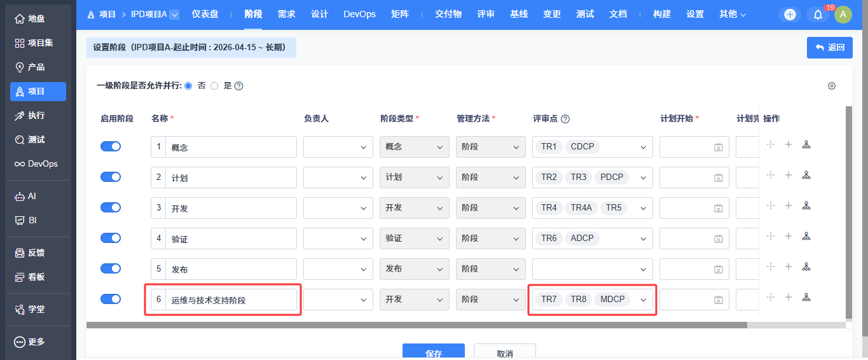Disable the 概念 stage toggle

tap(111, 146)
